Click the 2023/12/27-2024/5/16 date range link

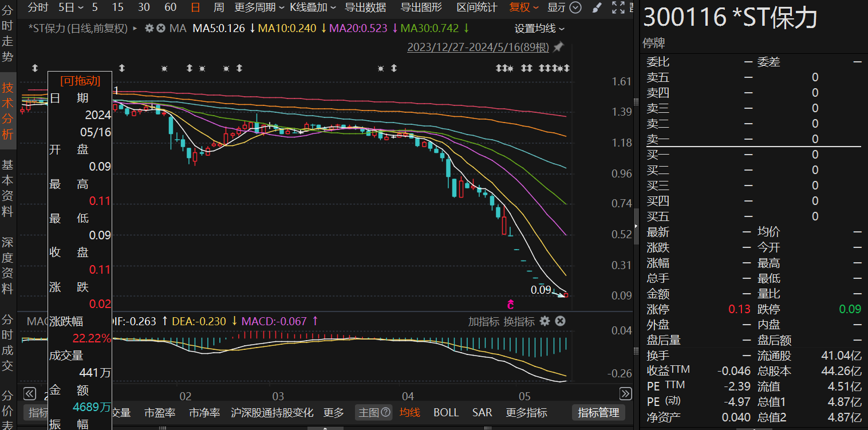coord(478,47)
